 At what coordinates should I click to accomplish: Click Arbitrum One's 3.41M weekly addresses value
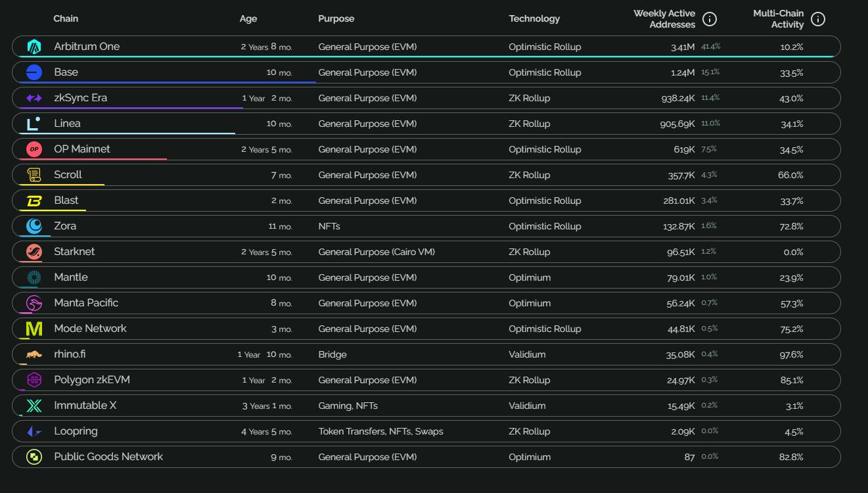coord(683,47)
